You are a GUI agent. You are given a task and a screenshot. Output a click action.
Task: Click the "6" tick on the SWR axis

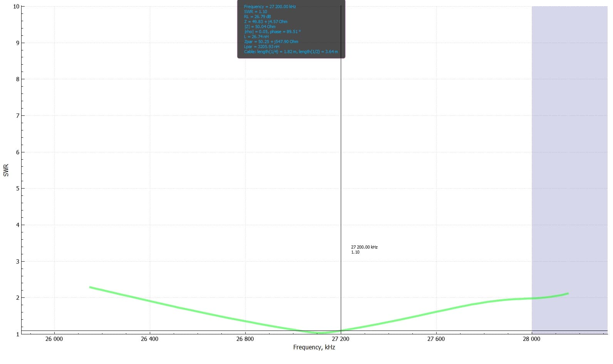(18, 152)
